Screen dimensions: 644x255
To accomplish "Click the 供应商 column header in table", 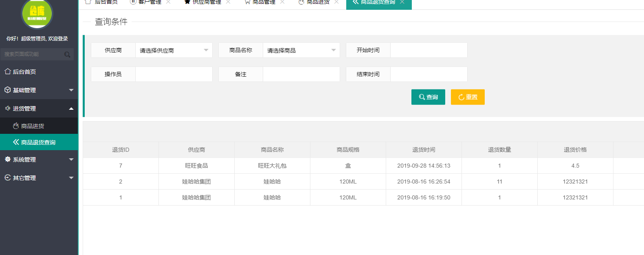I will coord(196,150).
